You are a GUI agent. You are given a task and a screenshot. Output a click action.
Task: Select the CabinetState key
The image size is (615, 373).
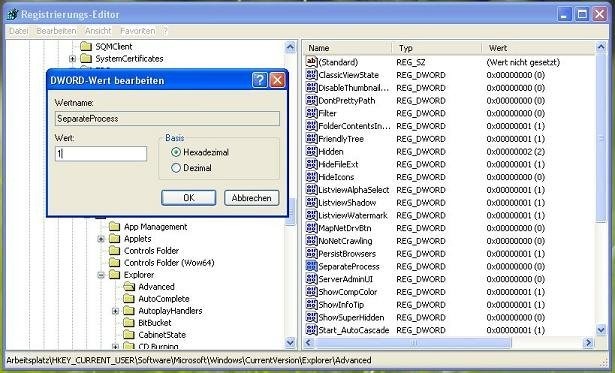coord(162,335)
